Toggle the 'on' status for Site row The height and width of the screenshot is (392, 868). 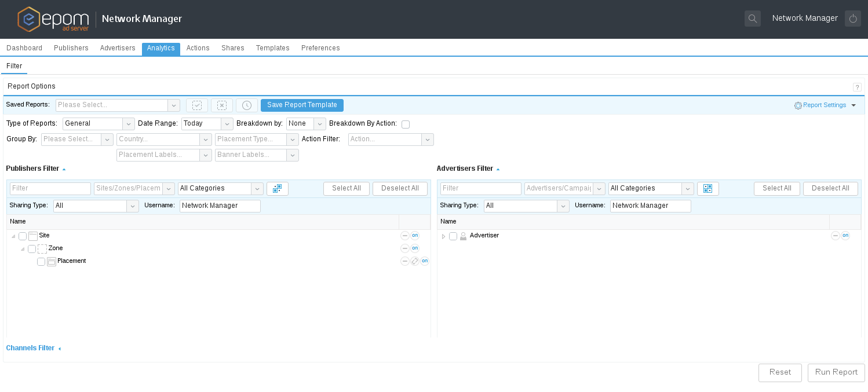coord(415,236)
